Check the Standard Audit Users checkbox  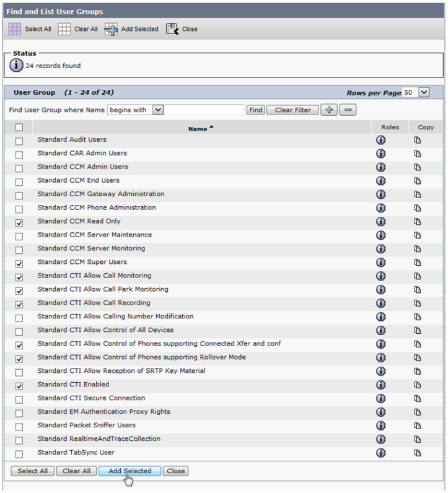click(19, 141)
